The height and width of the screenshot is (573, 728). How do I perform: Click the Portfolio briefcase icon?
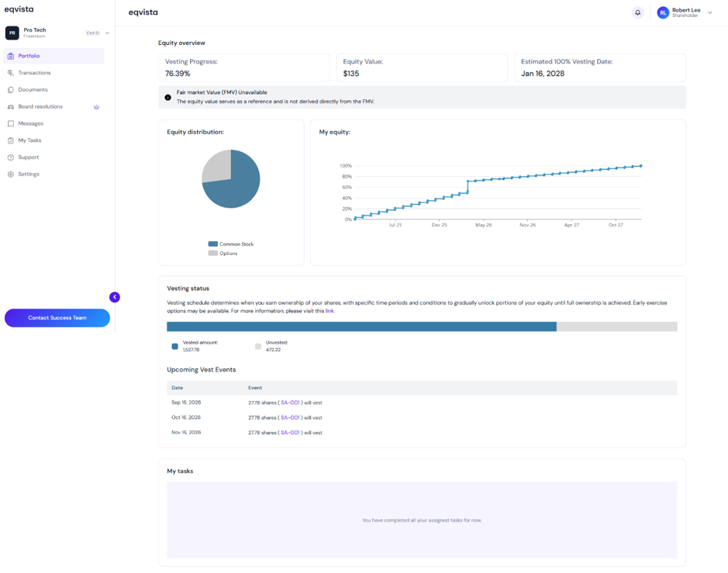click(11, 56)
